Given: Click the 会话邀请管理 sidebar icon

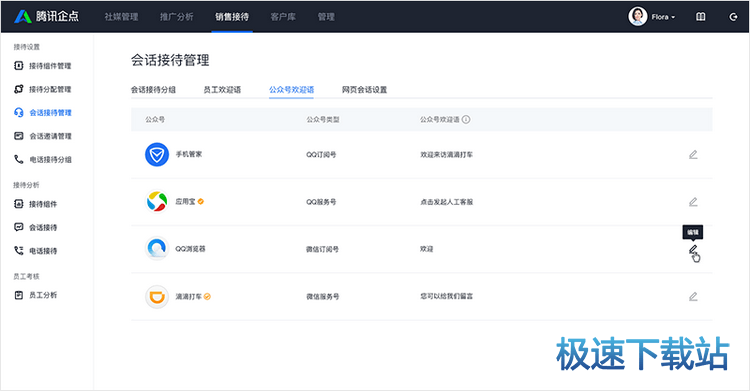Looking at the screenshot, I should [x=19, y=136].
